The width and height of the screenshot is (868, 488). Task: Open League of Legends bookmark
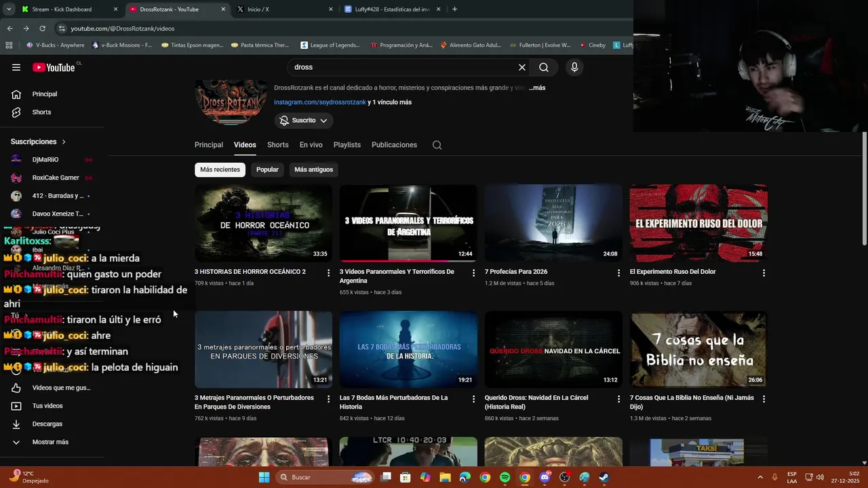pyautogui.click(x=330, y=45)
